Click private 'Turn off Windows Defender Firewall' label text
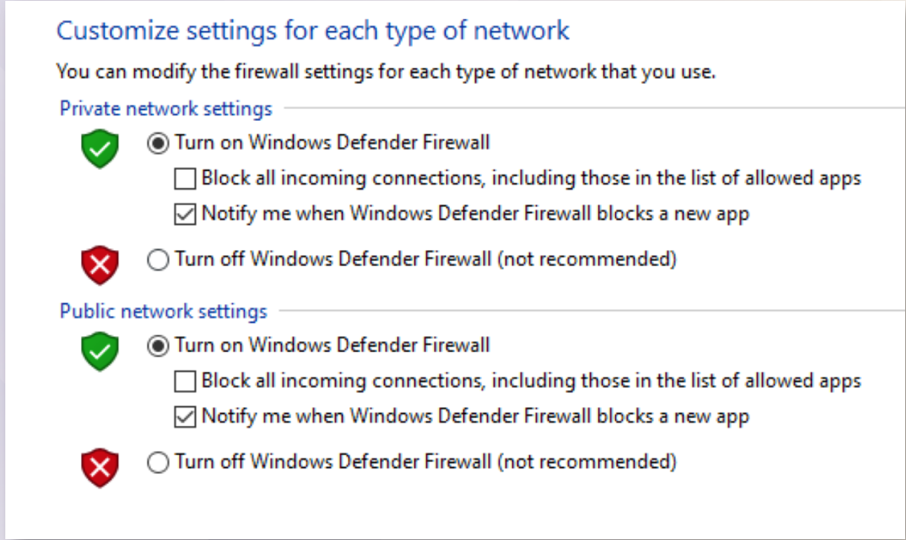Image resolution: width=908 pixels, height=542 pixels. click(x=426, y=259)
